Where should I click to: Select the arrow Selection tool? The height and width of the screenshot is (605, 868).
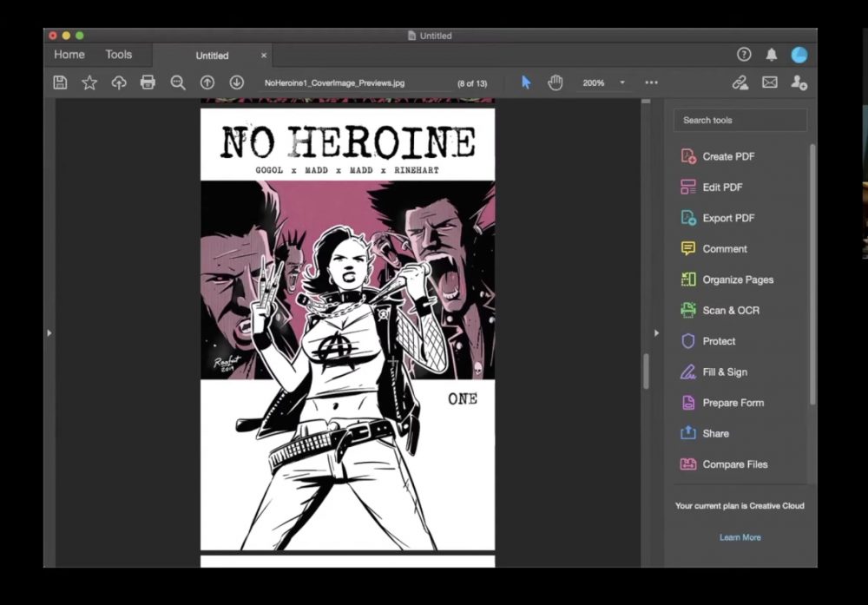pyautogui.click(x=526, y=82)
